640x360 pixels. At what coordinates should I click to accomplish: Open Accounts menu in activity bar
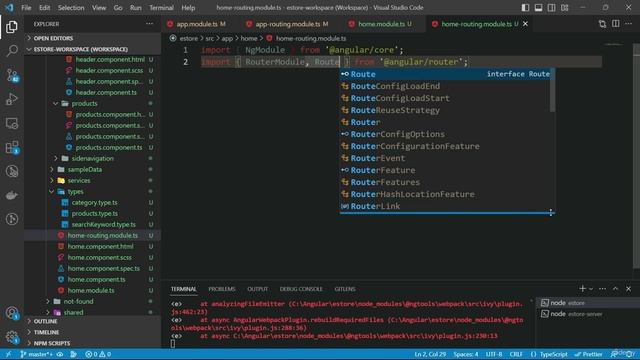point(12,313)
